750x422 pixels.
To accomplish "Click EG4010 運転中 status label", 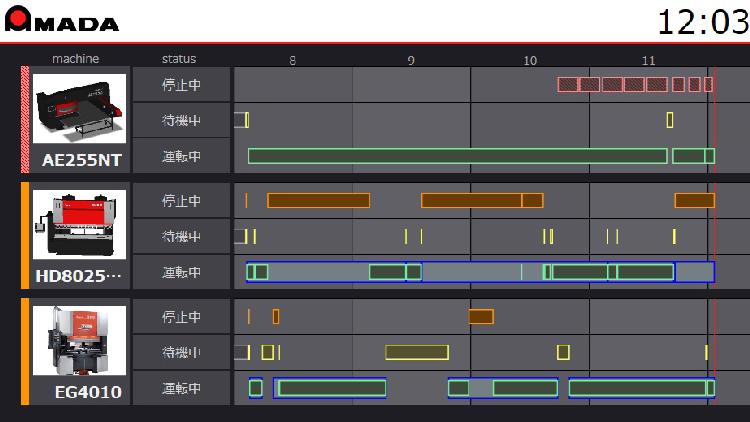I will click(x=181, y=388).
